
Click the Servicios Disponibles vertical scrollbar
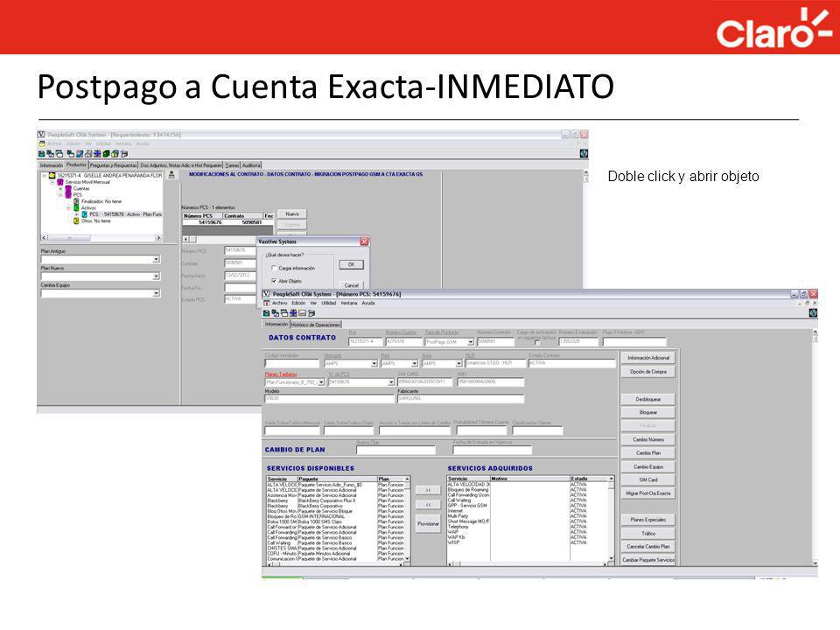coord(408,519)
